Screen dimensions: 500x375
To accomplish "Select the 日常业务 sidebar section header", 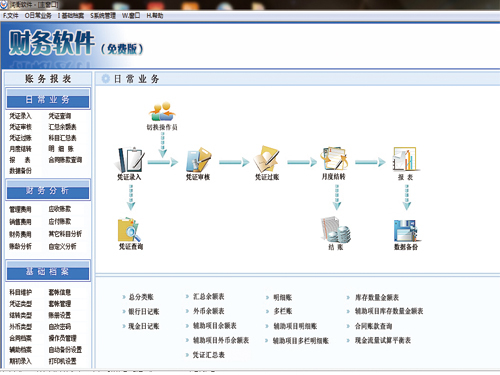I will point(48,99).
